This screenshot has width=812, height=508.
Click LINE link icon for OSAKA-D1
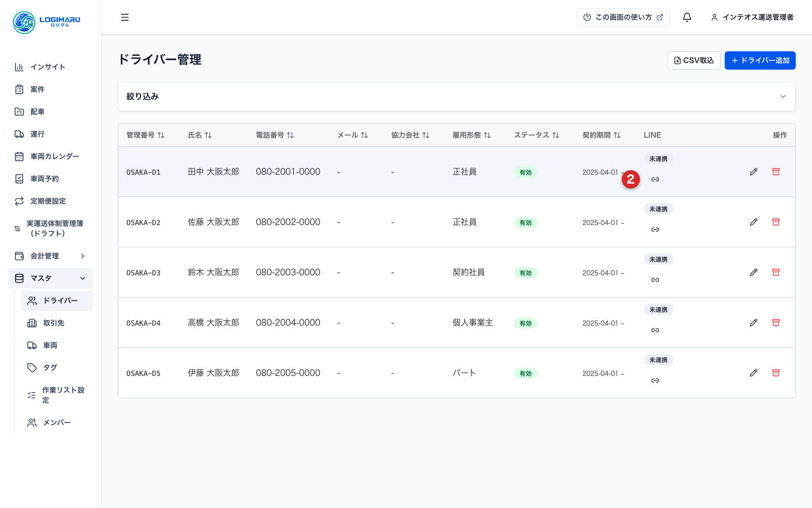click(x=655, y=179)
